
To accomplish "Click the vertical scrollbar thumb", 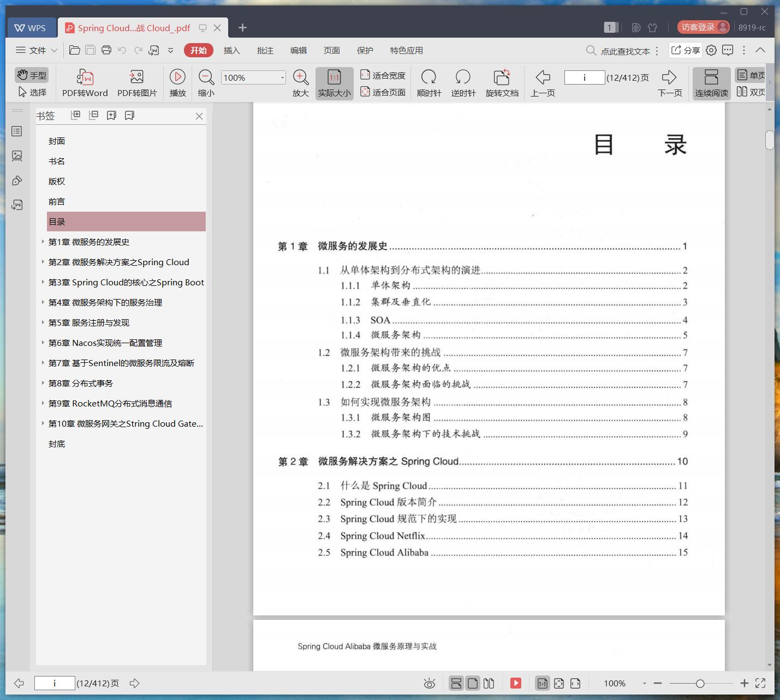I will coord(770,140).
